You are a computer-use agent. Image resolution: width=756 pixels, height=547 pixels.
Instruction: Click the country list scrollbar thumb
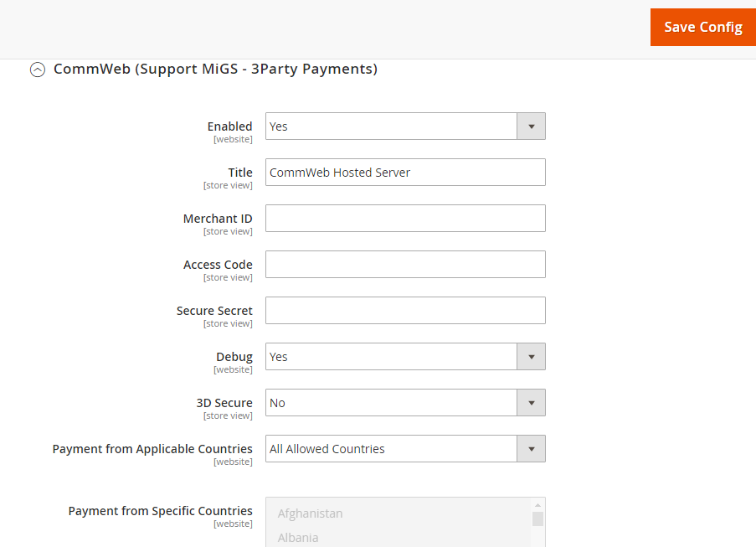tap(537, 519)
